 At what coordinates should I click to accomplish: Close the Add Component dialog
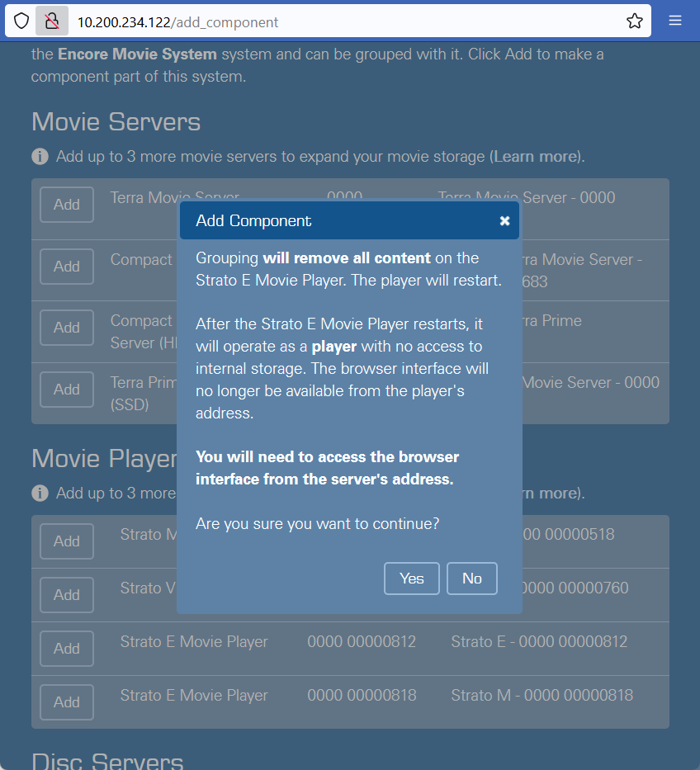(x=504, y=221)
